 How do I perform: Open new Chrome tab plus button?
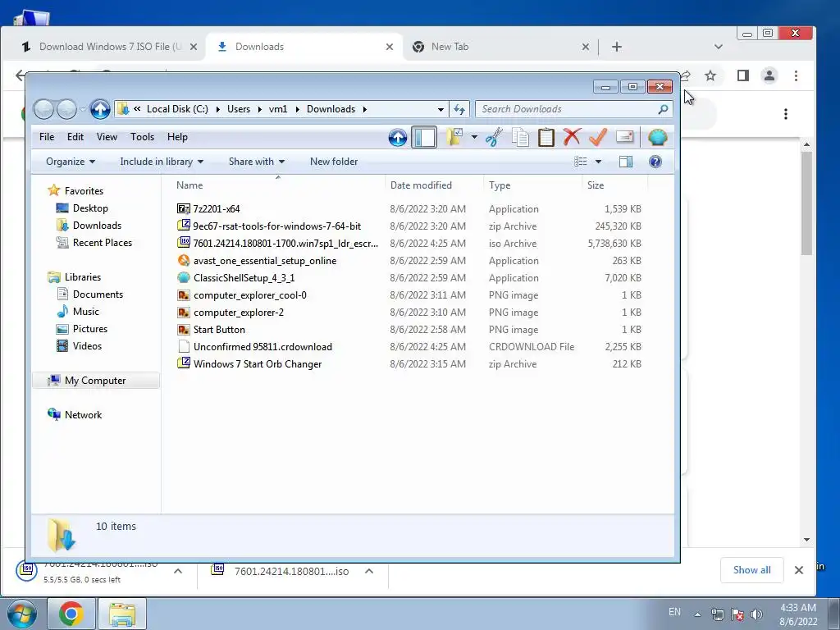click(617, 47)
